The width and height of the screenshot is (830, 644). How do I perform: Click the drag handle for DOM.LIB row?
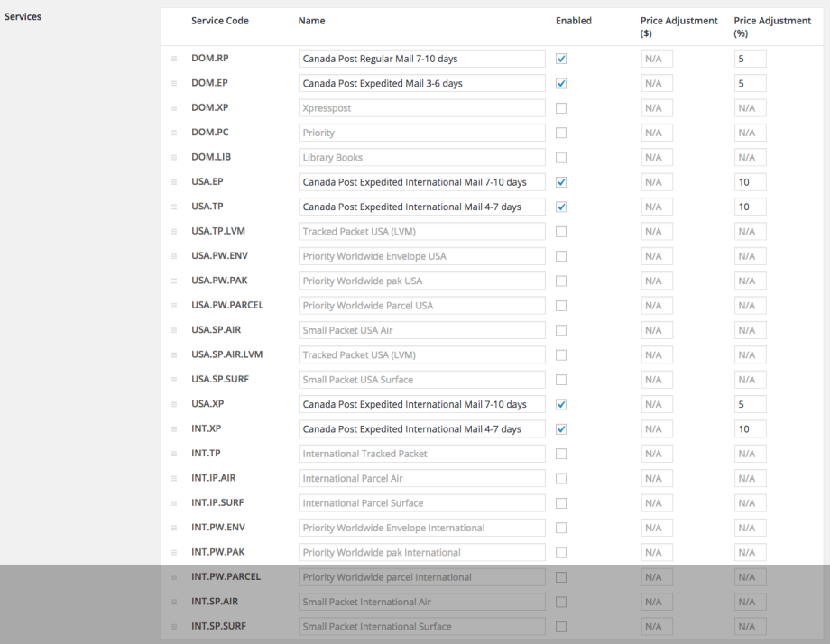coord(174,158)
